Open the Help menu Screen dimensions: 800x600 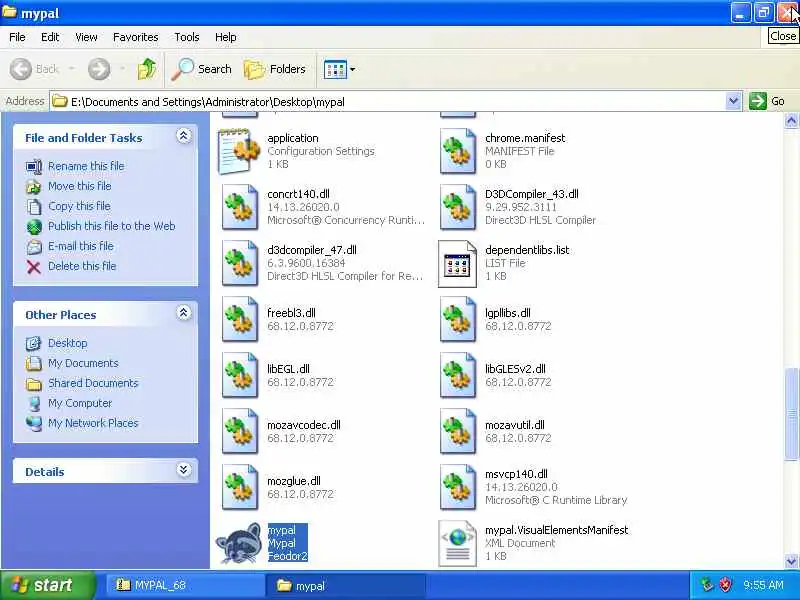[x=226, y=37]
